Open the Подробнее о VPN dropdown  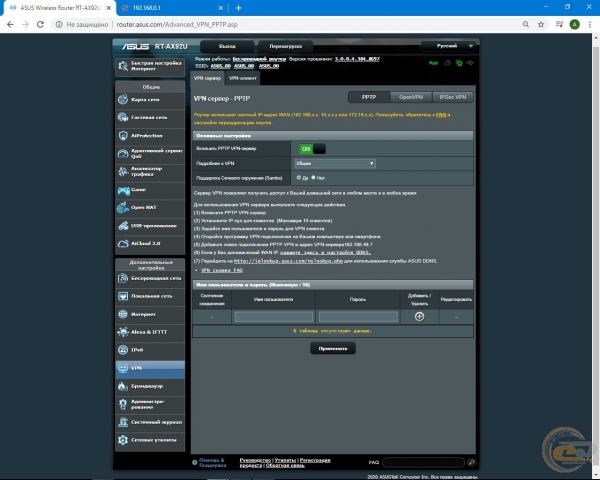coord(334,163)
